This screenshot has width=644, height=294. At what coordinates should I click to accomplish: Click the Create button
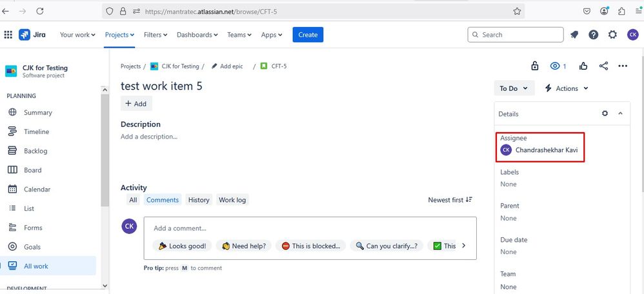308,35
